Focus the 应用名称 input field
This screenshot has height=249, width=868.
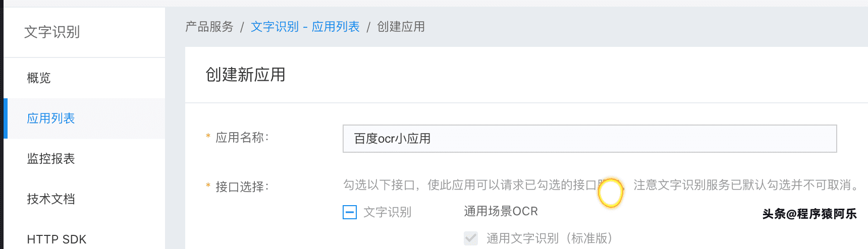pyautogui.click(x=589, y=139)
